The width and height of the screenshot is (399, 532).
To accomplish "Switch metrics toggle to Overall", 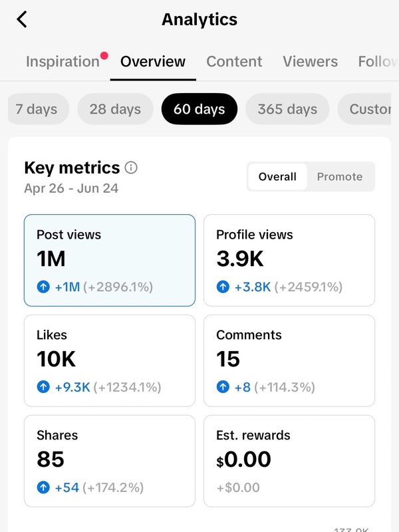I will pyautogui.click(x=277, y=176).
